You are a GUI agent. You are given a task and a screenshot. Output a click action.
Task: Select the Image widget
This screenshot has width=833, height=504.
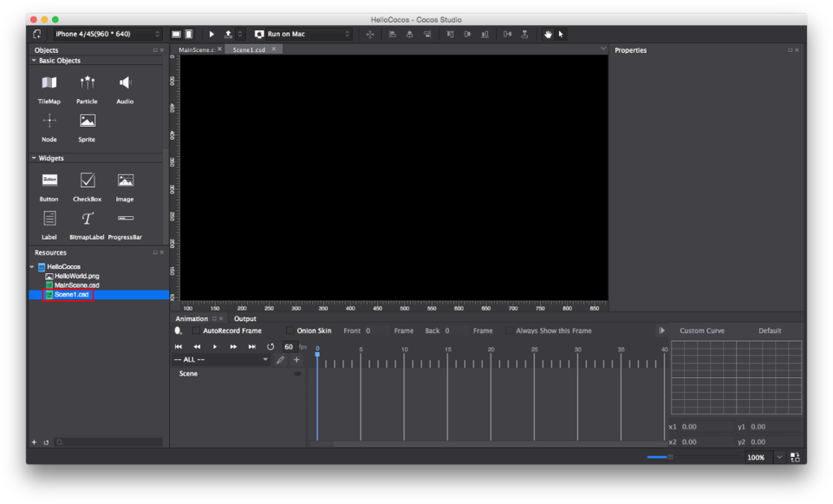click(124, 186)
